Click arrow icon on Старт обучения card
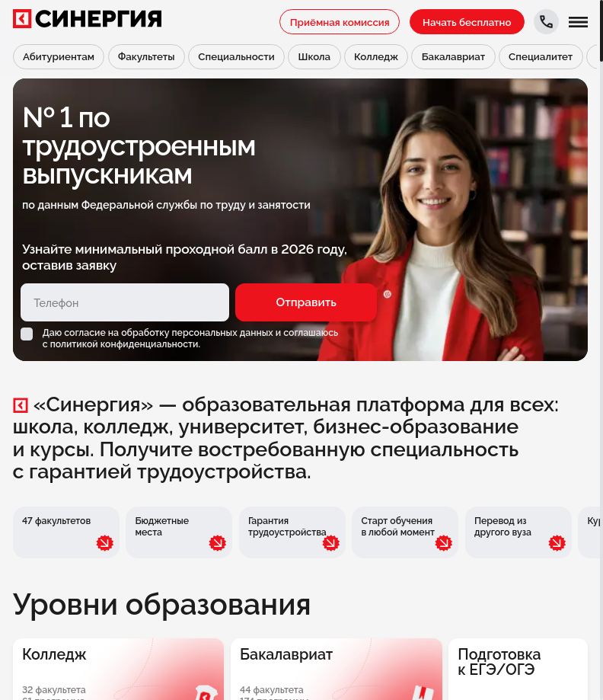 click(x=444, y=543)
